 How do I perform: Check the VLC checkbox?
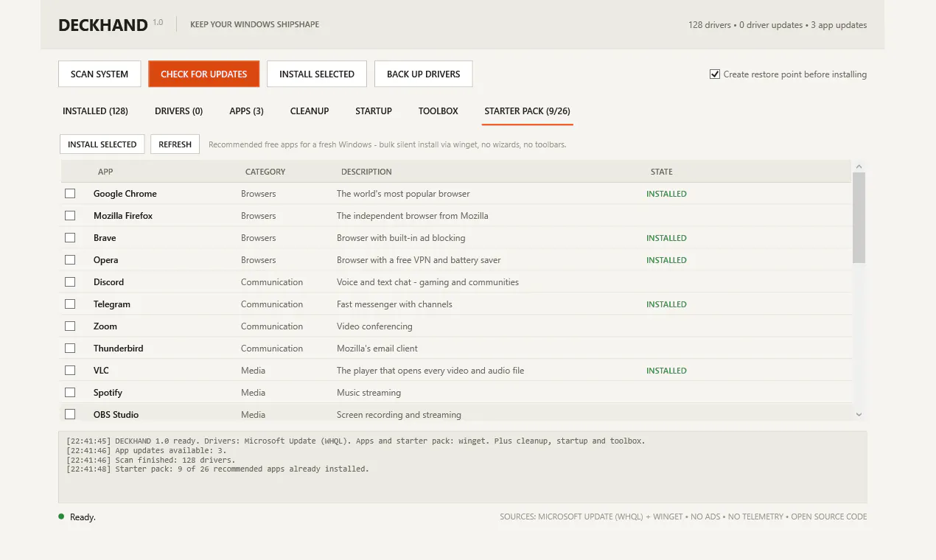point(70,371)
